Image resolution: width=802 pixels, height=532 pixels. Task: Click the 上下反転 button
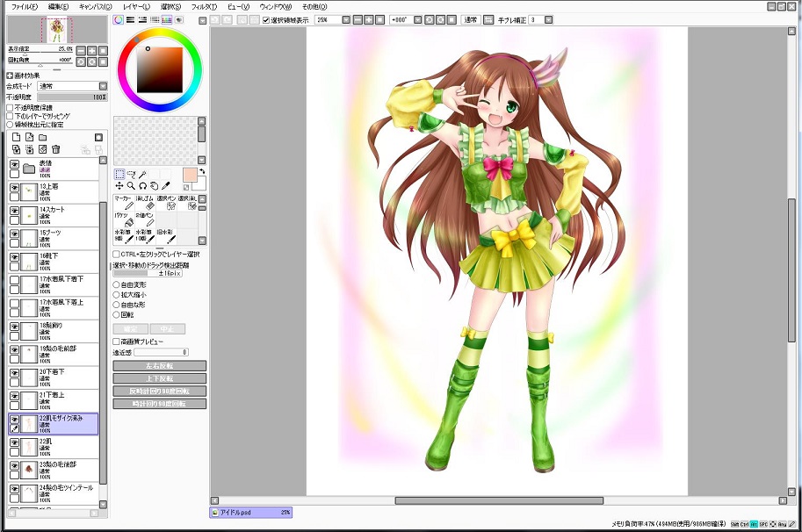click(x=159, y=378)
